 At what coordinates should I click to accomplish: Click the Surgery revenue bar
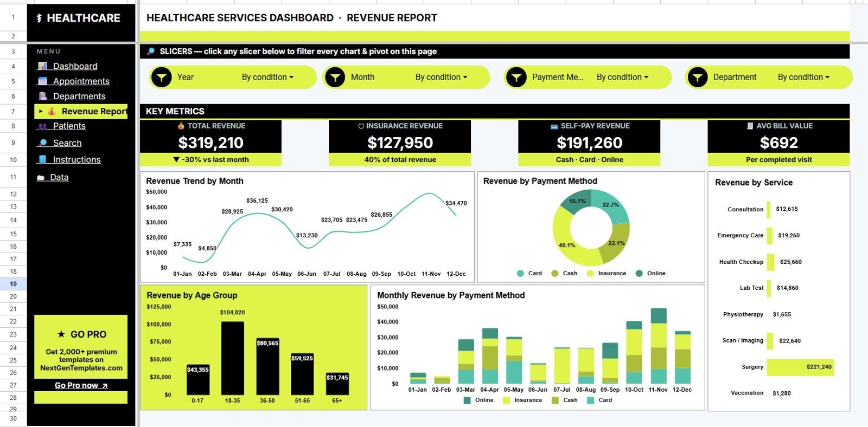800,367
